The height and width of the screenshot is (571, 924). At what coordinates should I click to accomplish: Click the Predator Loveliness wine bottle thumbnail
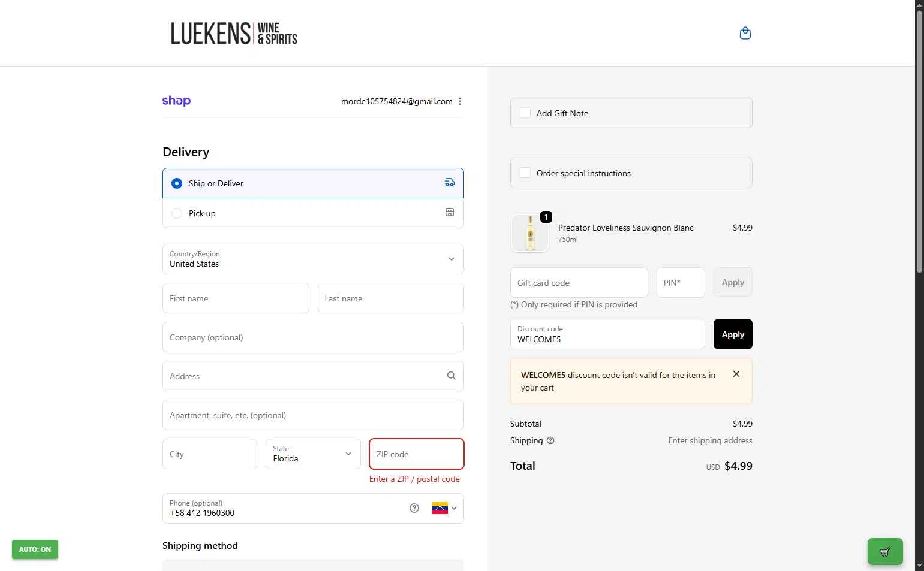[530, 233]
